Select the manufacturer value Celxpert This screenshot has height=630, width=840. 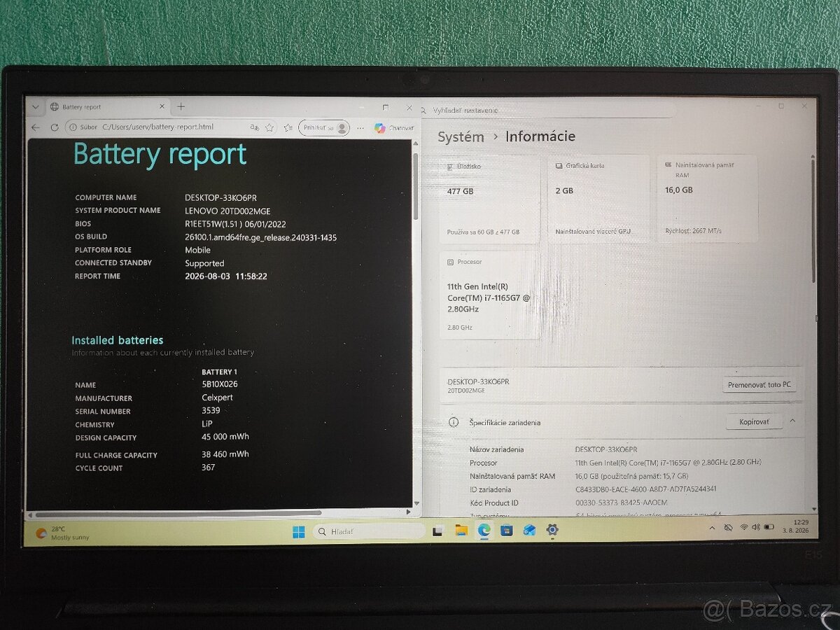coord(217,398)
